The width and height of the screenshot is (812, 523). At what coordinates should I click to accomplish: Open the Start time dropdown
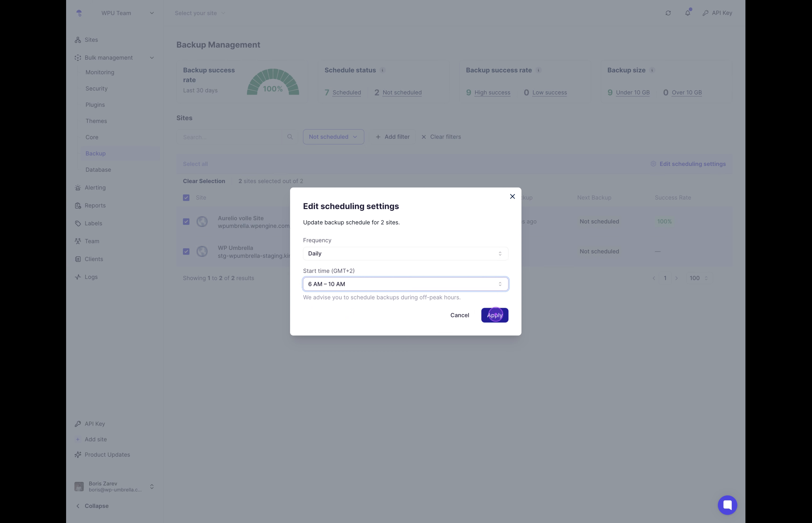pyautogui.click(x=406, y=284)
